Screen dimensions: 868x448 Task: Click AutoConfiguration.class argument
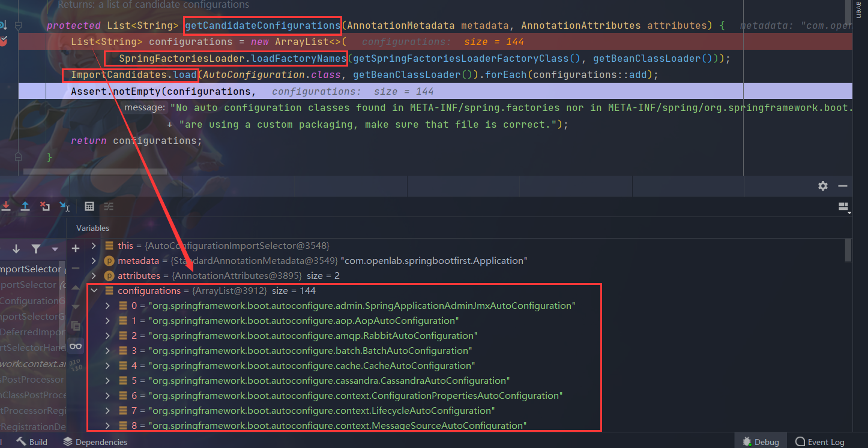(x=272, y=75)
